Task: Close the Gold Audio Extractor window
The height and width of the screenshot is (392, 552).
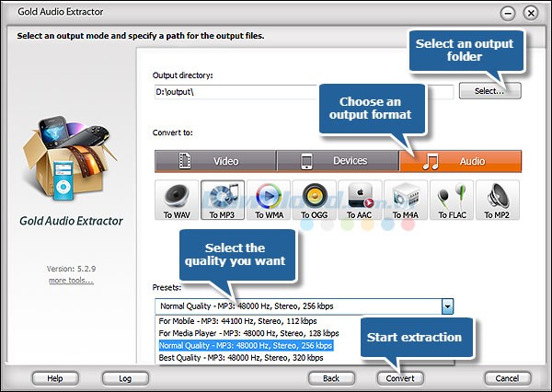Action: click(x=533, y=11)
